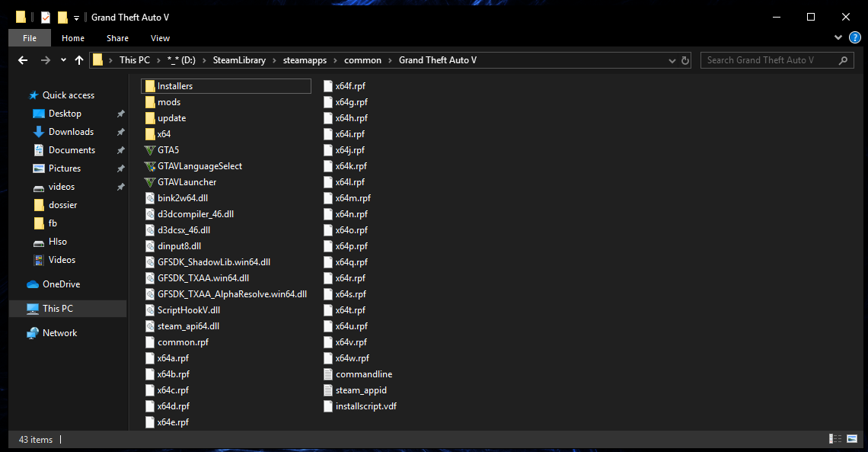
Task: Open Customize Quick Access Toolbar dropdown
Action: click(76, 18)
